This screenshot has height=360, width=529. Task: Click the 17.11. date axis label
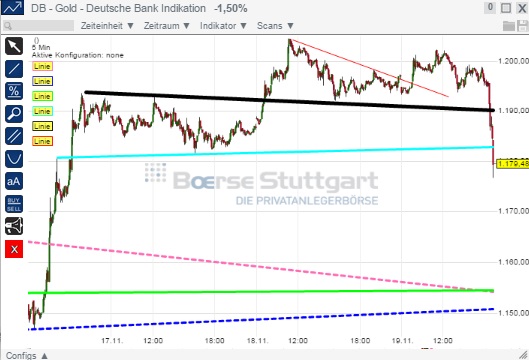pos(112,341)
